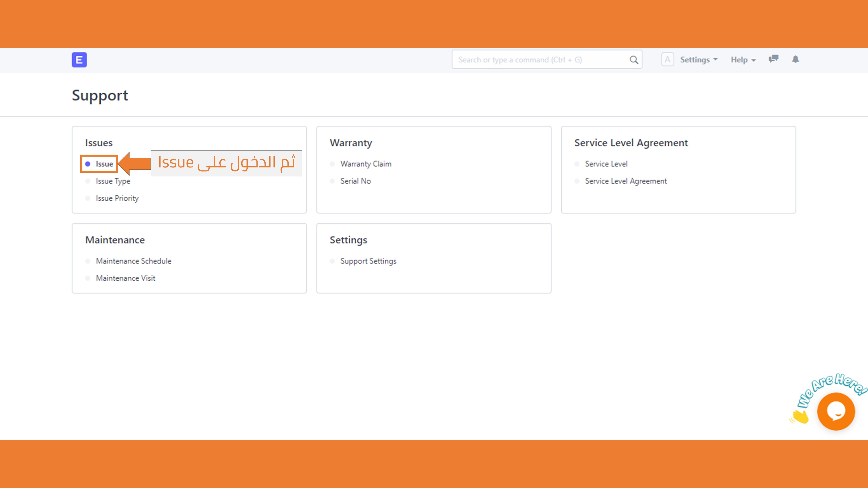Click the Issues card heading
Screen dimensions: 868x488
click(x=99, y=143)
